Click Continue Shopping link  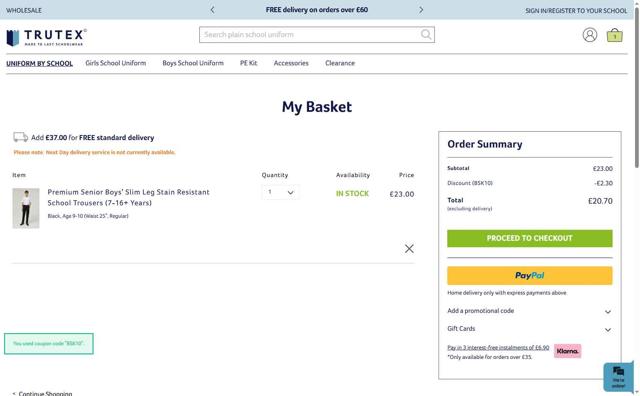pos(45,393)
